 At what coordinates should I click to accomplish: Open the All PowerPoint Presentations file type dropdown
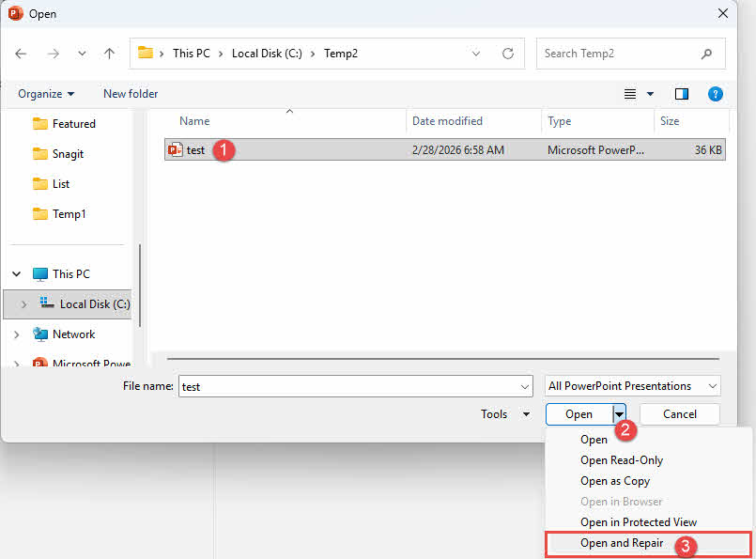631,385
